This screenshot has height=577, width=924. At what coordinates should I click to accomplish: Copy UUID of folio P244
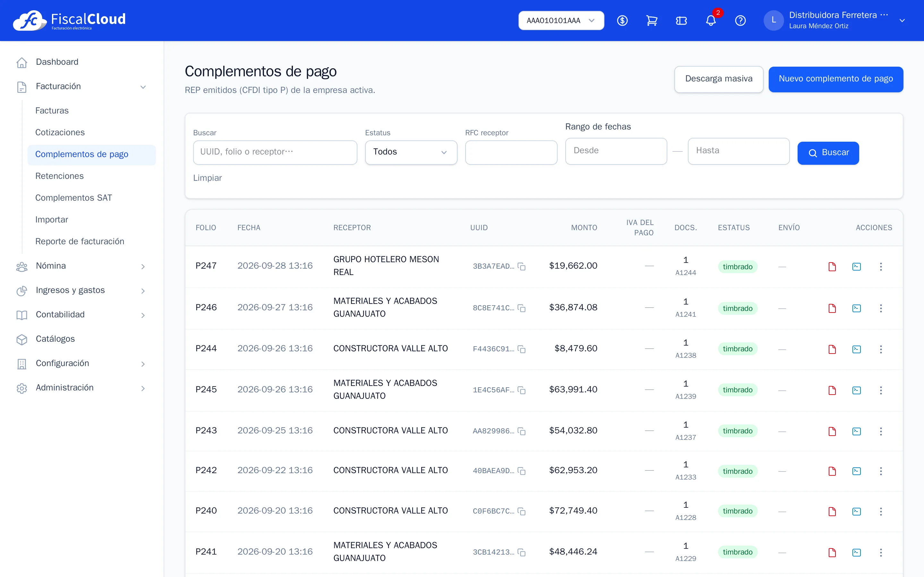point(522,349)
